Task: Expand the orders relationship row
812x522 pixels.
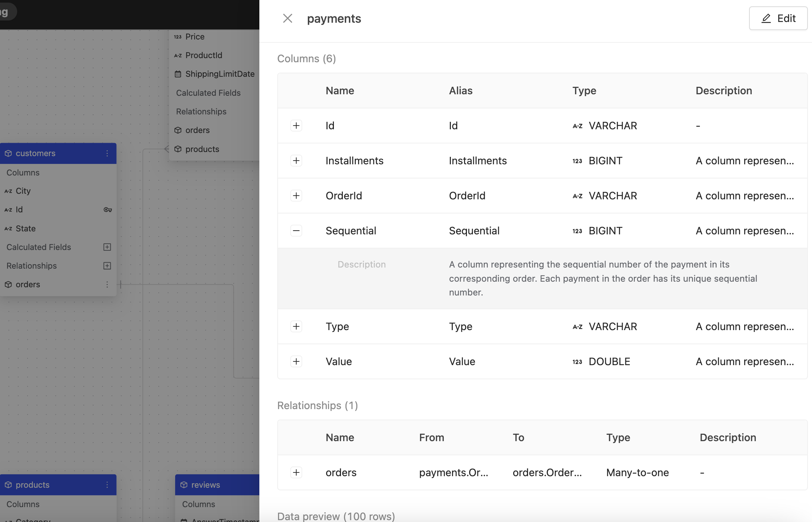Action: (x=296, y=472)
